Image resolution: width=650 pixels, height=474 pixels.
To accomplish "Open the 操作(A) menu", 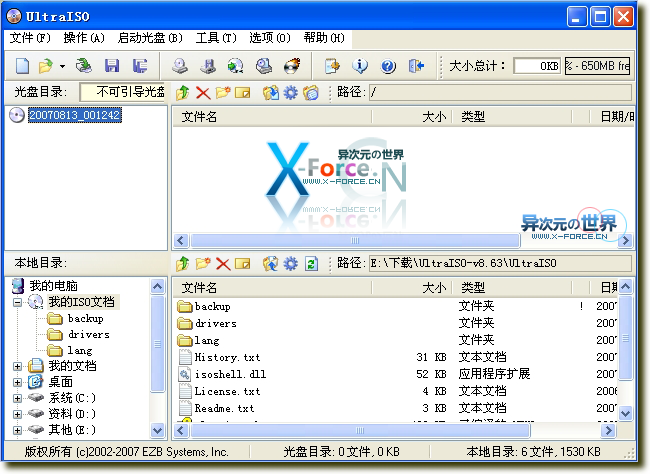I will (x=84, y=38).
